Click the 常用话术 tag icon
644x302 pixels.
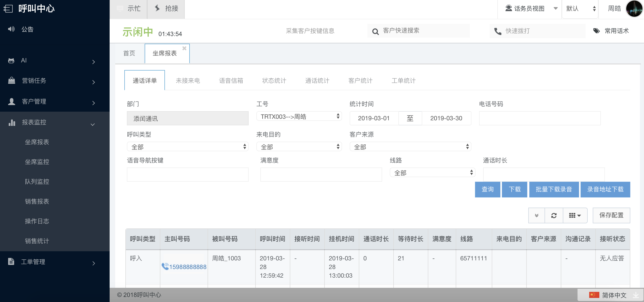pos(596,31)
